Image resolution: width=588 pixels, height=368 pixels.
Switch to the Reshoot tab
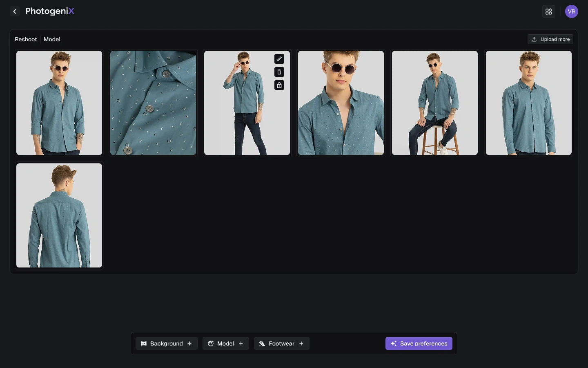click(26, 39)
